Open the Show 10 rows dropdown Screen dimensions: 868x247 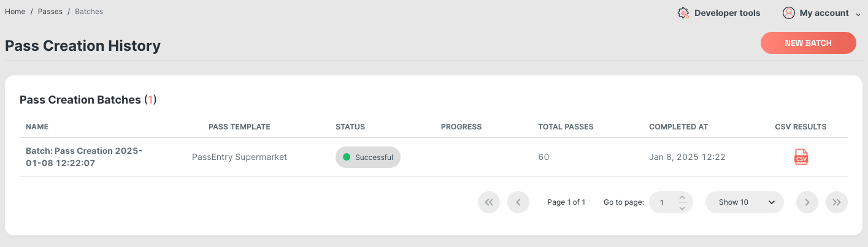[x=745, y=202]
